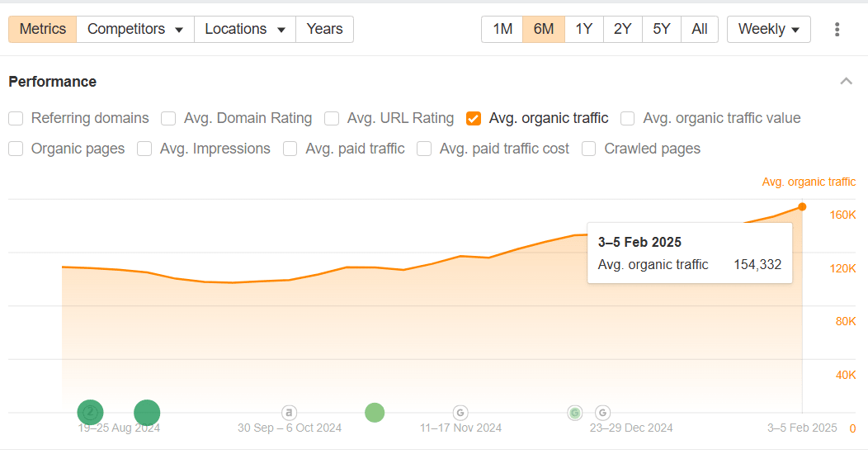Click the rightmost Google 'G' marker on timeline
The height and width of the screenshot is (454, 868).
pyautogui.click(x=603, y=412)
